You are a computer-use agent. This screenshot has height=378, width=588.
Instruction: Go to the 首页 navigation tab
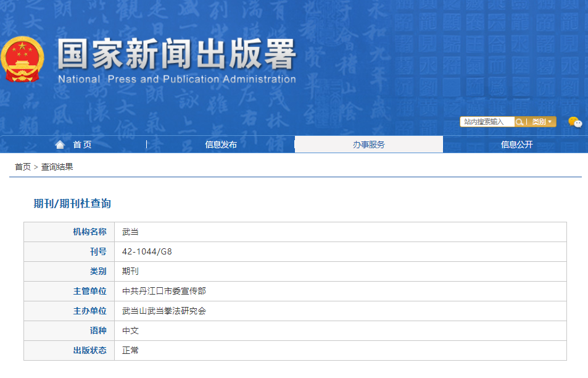[82, 145]
